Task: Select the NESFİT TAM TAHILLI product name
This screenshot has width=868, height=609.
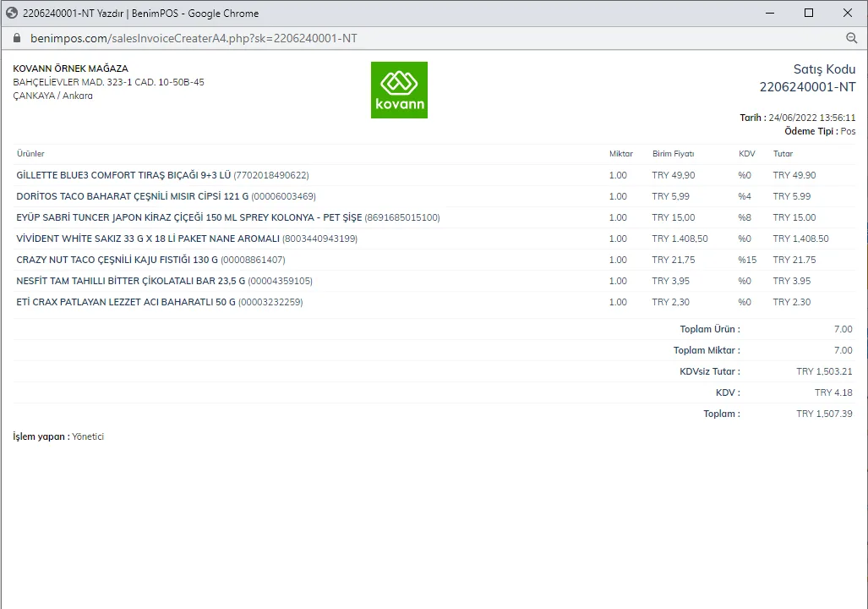Action: 131,281
